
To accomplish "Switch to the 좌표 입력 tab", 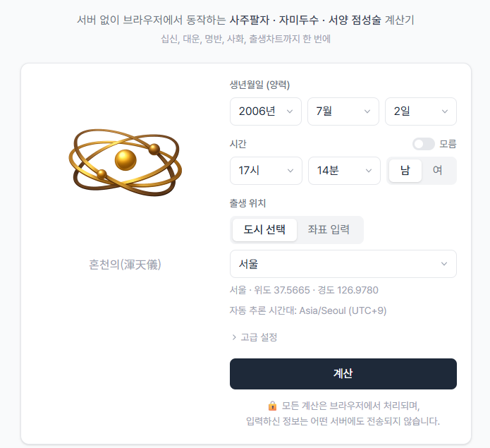I will (x=329, y=230).
